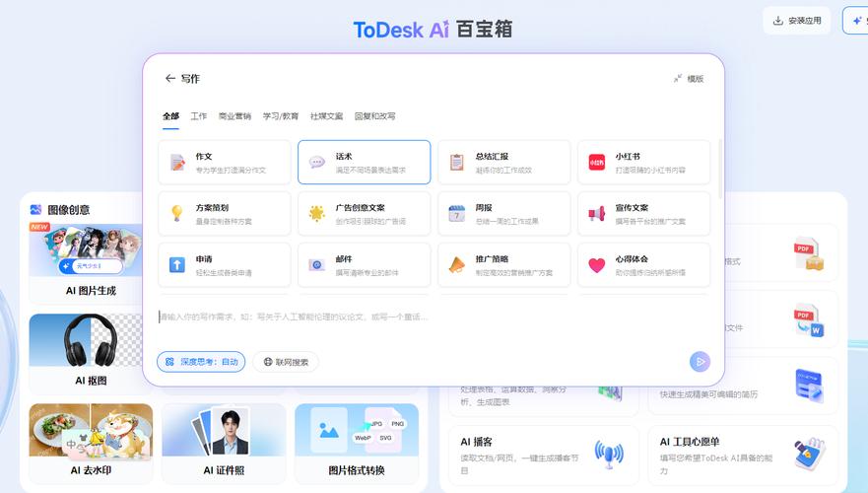The height and width of the screenshot is (493, 868).
Task: Select the 社媒文案 tab
Action: coord(326,116)
